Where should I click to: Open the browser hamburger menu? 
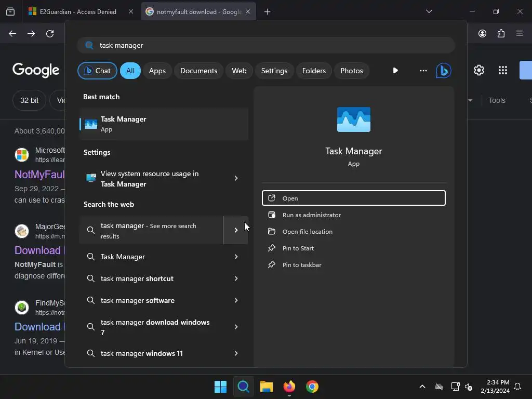pos(520,33)
